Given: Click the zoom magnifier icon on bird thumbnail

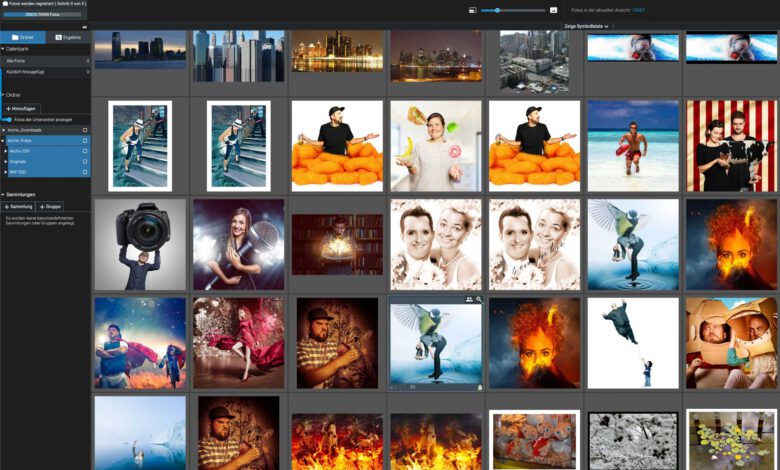Looking at the screenshot, I should coord(479,300).
